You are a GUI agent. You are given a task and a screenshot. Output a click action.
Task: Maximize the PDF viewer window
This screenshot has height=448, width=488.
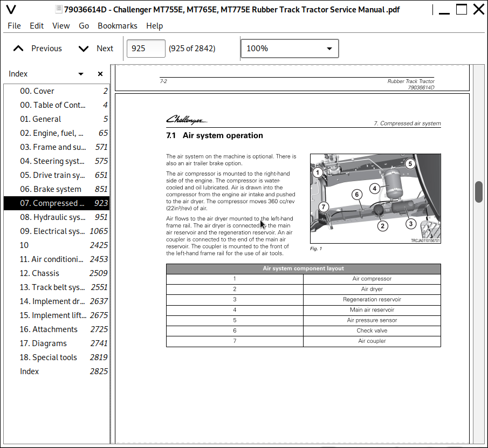[461, 9]
